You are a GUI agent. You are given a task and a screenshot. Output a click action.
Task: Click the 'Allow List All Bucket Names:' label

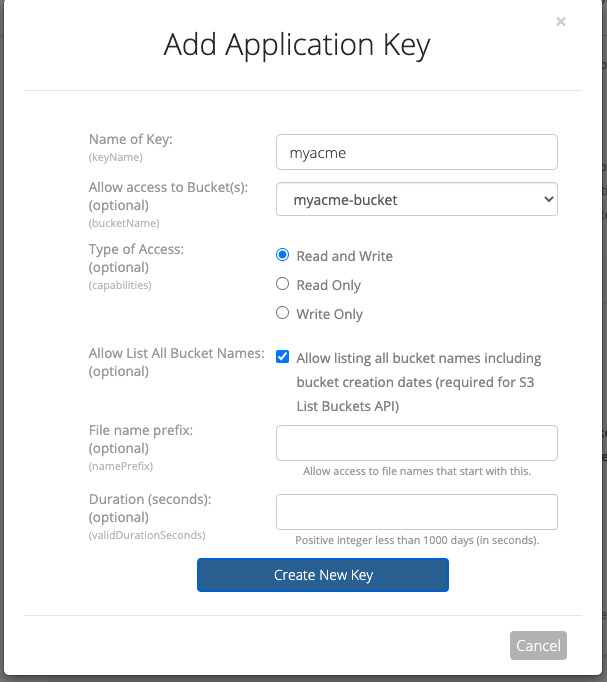[176, 353]
